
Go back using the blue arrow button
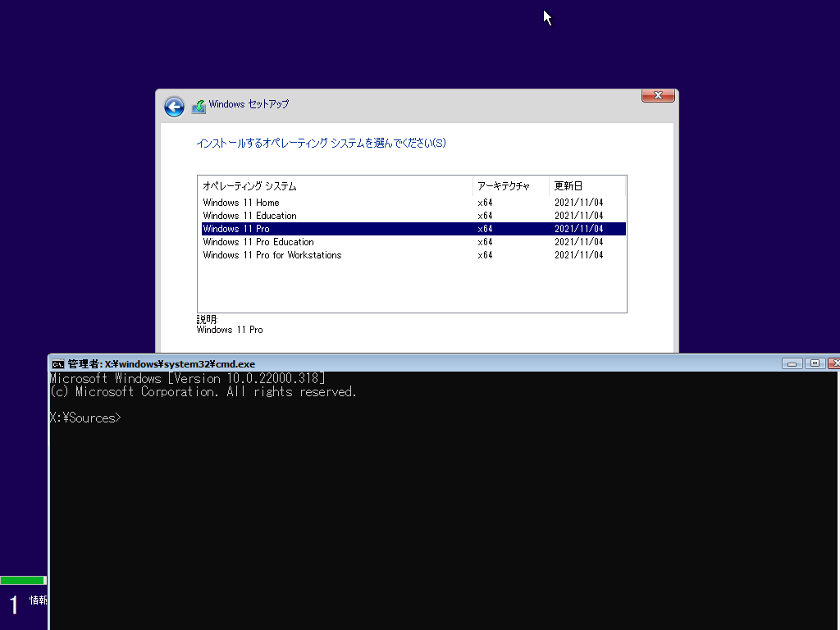coord(174,107)
